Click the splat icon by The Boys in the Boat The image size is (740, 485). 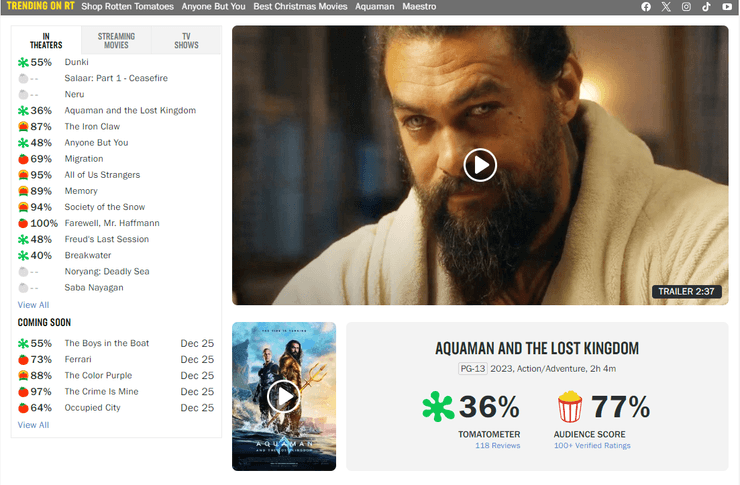point(23,343)
